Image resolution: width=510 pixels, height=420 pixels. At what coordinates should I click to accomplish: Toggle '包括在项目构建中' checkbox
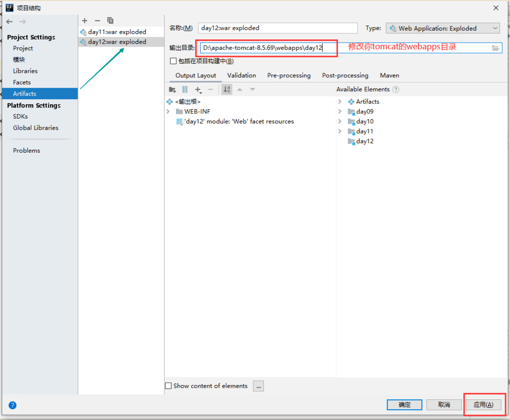pyautogui.click(x=173, y=61)
